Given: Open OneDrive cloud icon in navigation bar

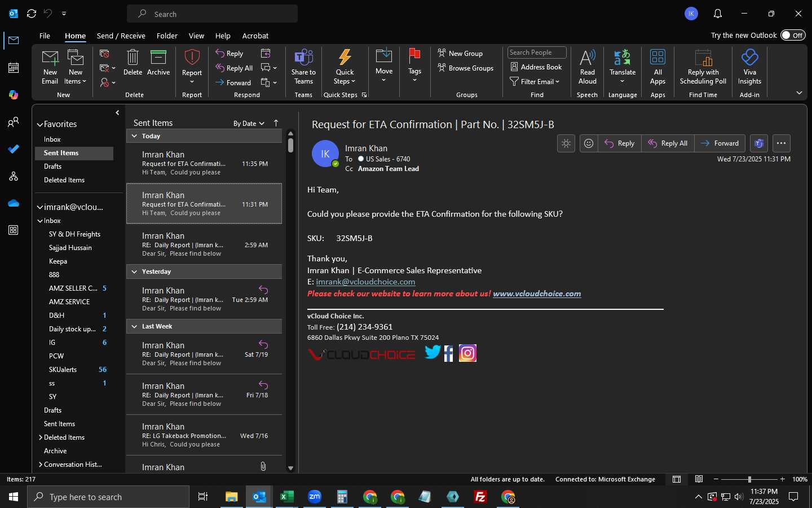Looking at the screenshot, I should (x=14, y=203).
